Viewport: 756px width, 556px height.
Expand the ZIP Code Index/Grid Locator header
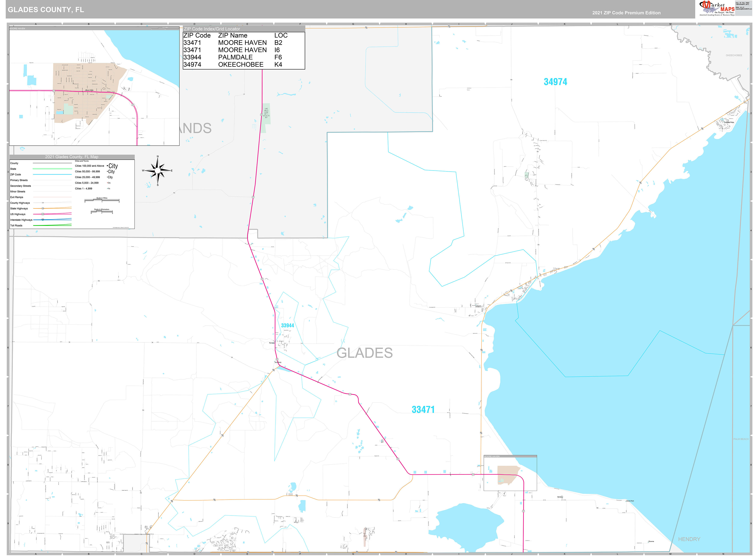(212, 29)
